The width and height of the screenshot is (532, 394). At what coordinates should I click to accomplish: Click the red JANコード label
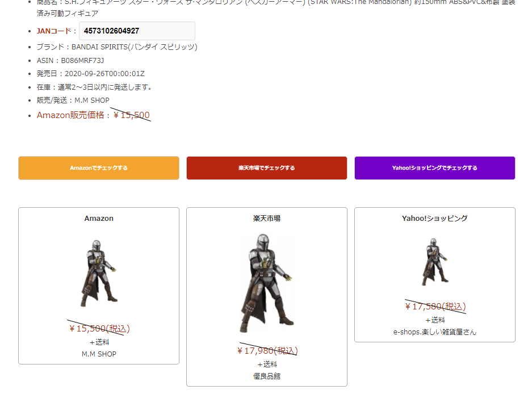tap(54, 31)
